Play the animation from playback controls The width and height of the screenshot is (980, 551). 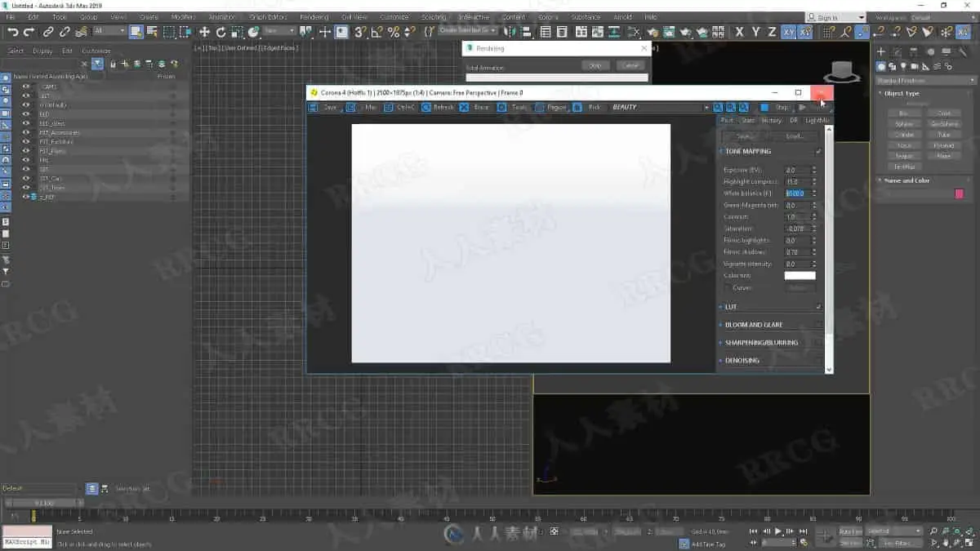pos(777,531)
